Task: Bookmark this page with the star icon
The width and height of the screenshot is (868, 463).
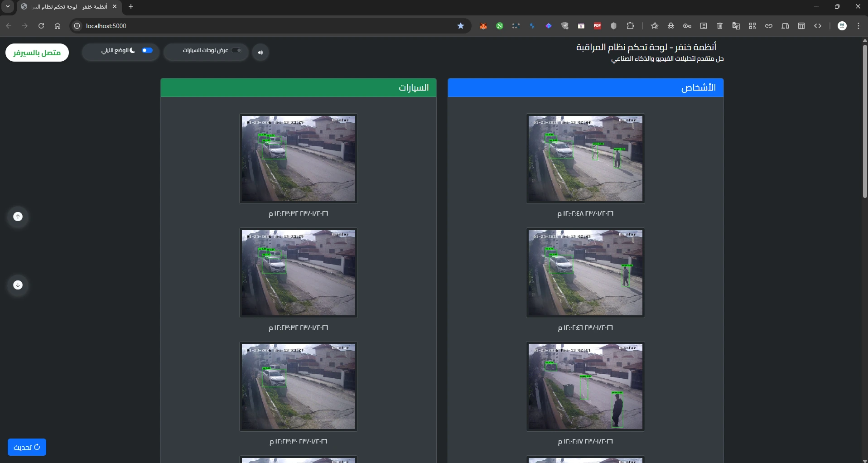Action: click(x=461, y=26)
